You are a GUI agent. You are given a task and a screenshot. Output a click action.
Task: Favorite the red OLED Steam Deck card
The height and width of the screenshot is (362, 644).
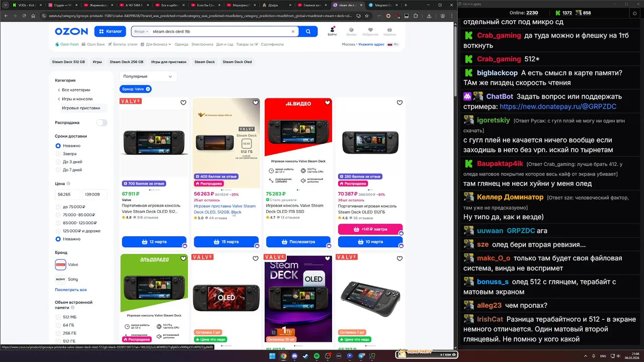point(256,258)
